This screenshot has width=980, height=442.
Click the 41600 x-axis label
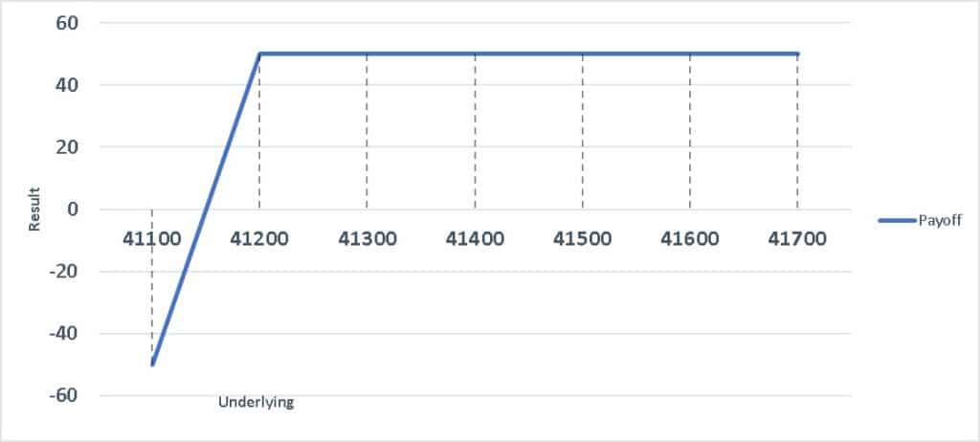click(x=690, y=239)
